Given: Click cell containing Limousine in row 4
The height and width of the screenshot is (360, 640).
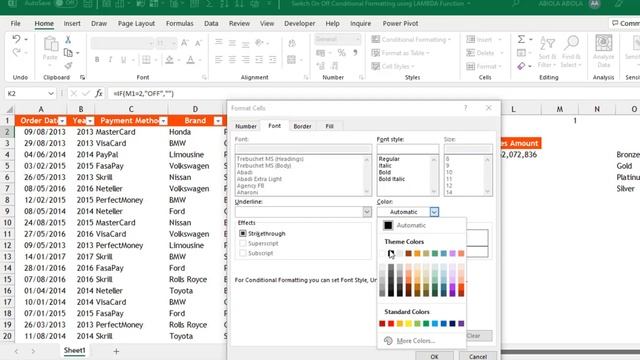Looking at the screenshot, I should pos(195,155).
